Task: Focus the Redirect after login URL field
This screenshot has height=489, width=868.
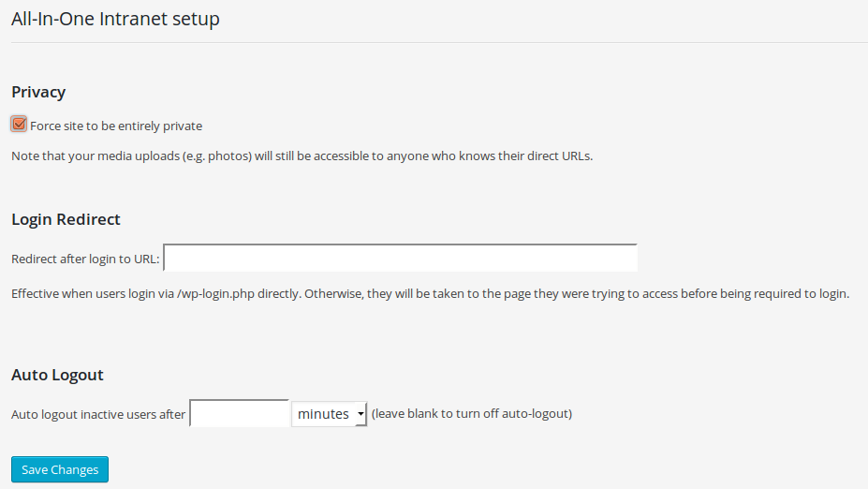Action: click(x=400, y=258)
